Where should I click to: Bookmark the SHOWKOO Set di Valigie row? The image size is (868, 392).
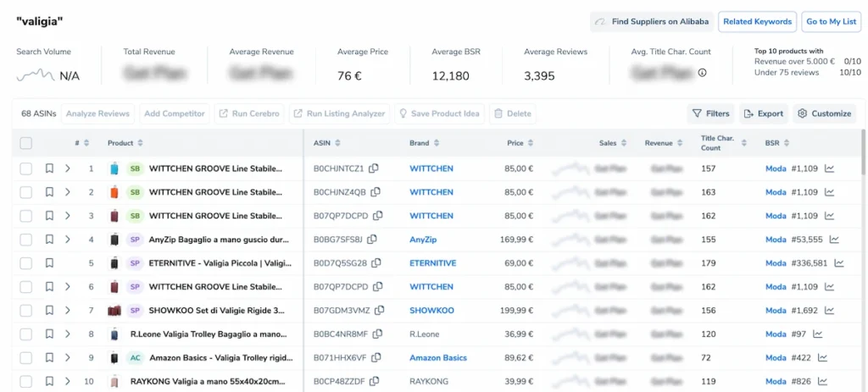point(49,311)
